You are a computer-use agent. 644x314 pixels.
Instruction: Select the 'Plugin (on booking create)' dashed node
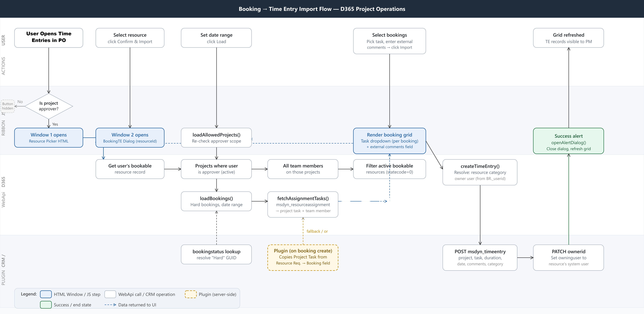pos(303,257)
